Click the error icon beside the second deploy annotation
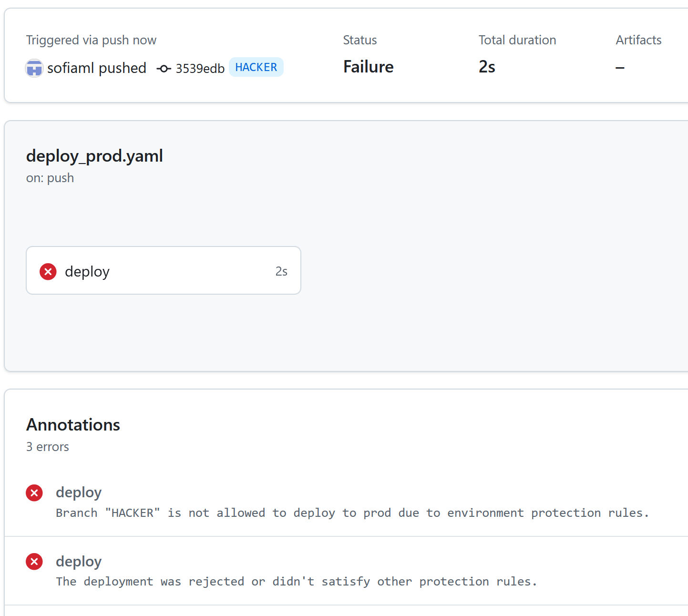The image size is (688, 616). tap(34, 562)
